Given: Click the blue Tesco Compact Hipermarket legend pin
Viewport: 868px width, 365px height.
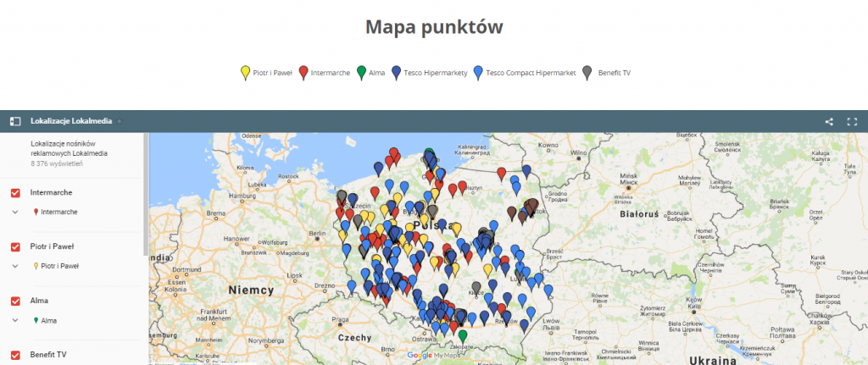Looking at the screenshot, I should [479, 73].
